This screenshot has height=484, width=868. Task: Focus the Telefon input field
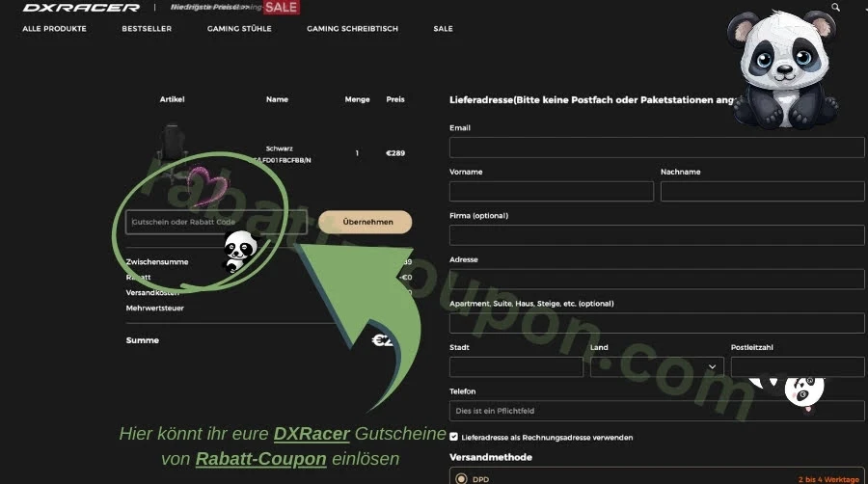pyautogui.click(x=657, y=411)
